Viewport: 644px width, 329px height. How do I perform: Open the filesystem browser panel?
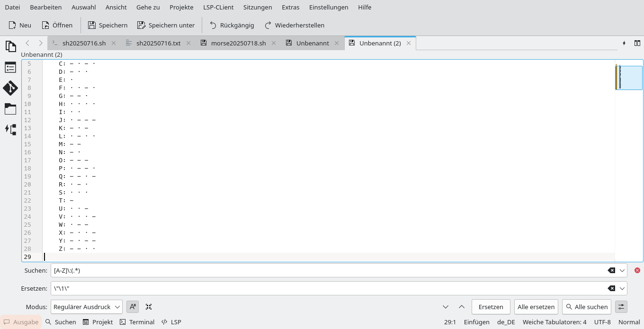point(10,109)
